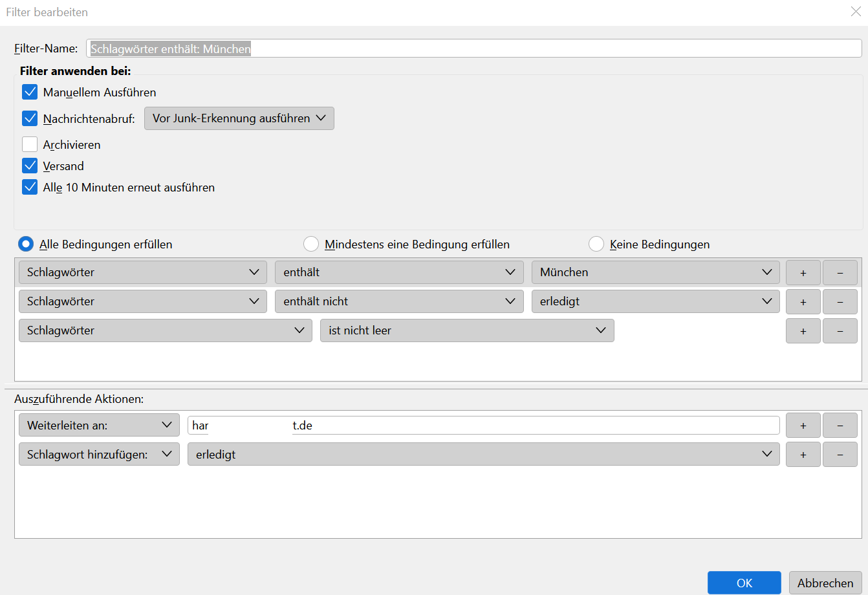Open the 'enthält' operator dropdown
The height and width of the screenshot is (595, 868).
(399, 272)
